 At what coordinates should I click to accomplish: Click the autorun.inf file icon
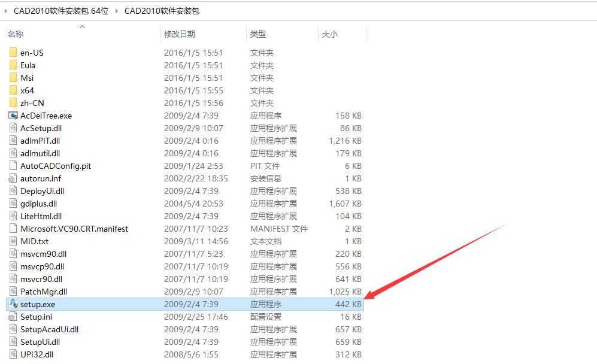[x=13, y=178]
